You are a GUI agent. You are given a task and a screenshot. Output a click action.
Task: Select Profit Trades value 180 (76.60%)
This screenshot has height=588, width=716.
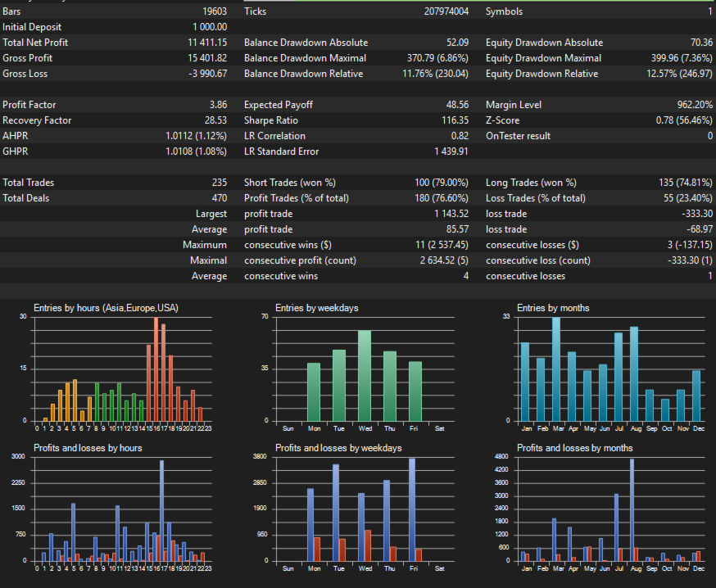click(x=442, y=197)
